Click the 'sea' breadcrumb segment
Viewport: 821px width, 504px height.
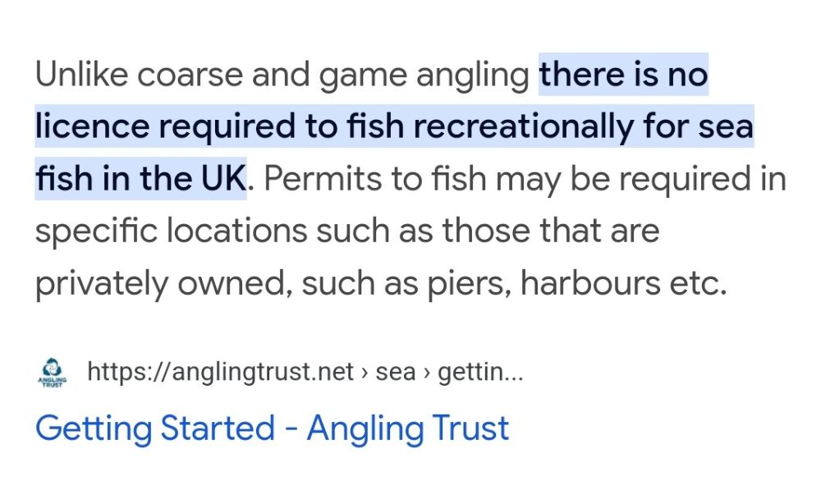(x=396, y=372)
